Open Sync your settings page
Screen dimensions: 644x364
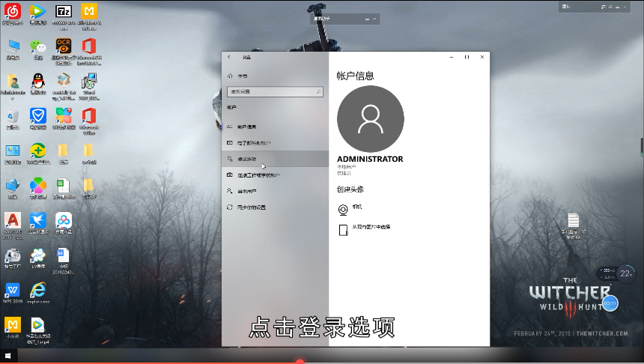point(275,207)
